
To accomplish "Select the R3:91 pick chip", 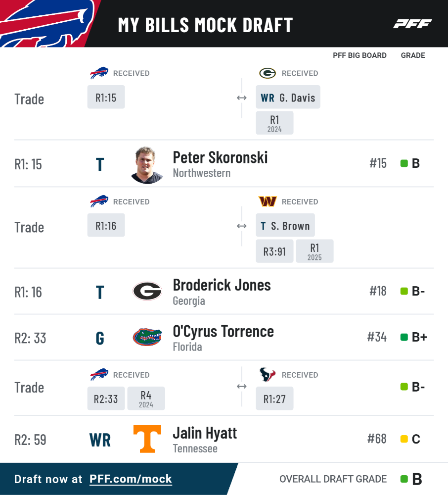I will [x=274, y=251].
